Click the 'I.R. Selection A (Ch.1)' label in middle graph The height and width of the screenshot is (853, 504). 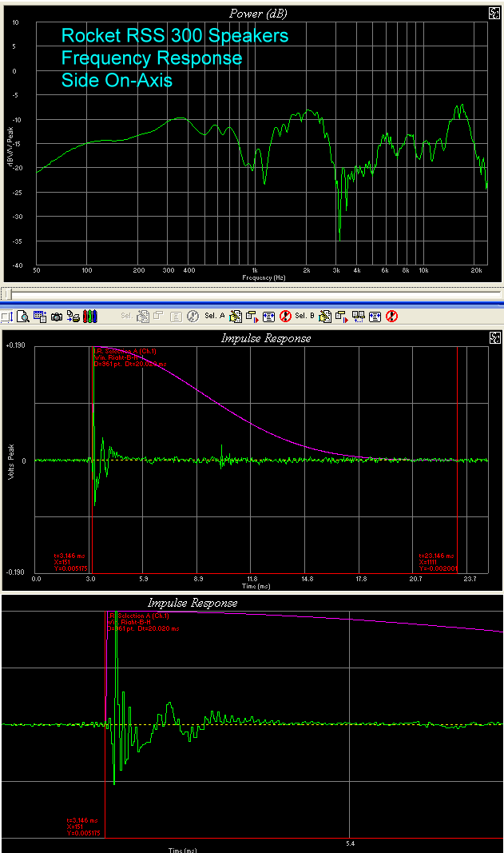click(124, 352)
